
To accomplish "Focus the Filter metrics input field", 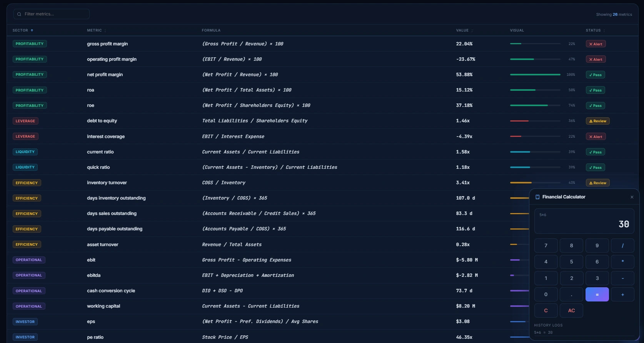I will (52, 14).
